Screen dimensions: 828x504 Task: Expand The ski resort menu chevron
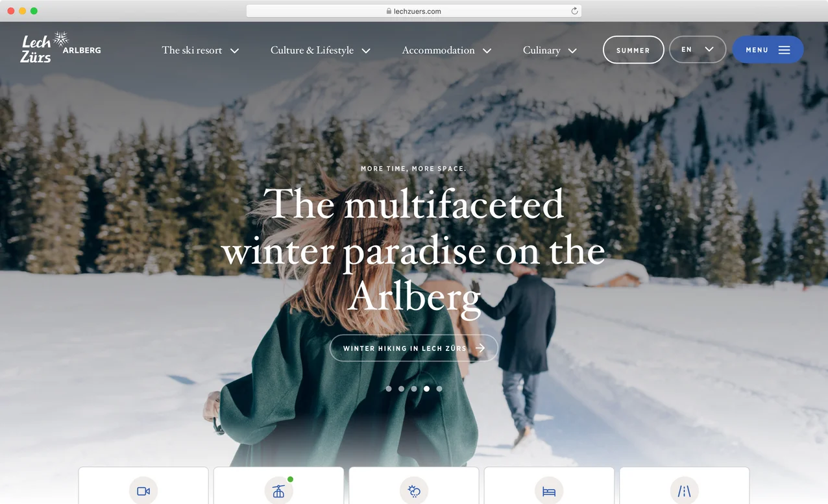(235, 51)
